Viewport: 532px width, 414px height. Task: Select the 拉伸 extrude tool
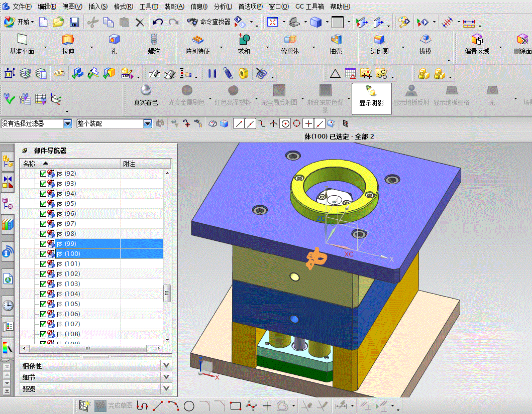coord(68,44)
